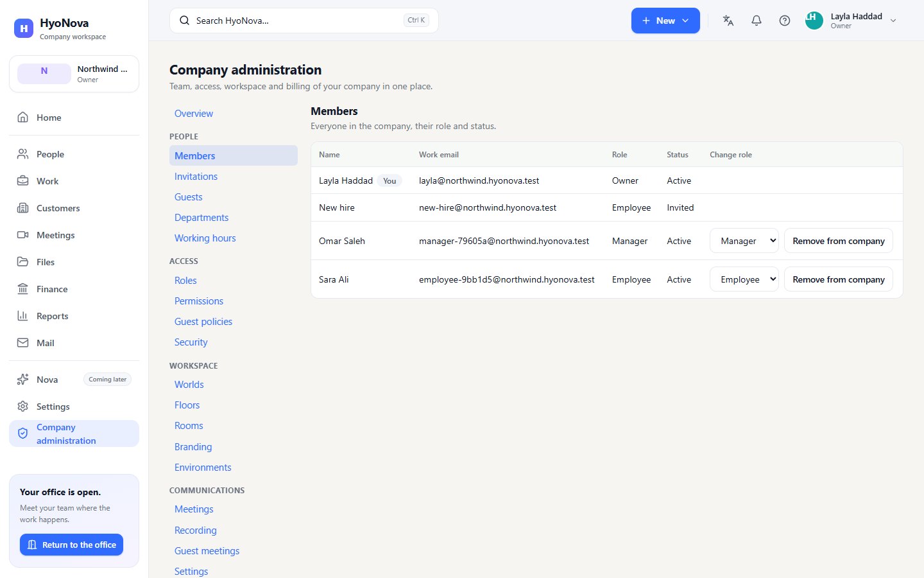Click the Invited status of New hire
924x578 pixels.
[x=680, y=207]
